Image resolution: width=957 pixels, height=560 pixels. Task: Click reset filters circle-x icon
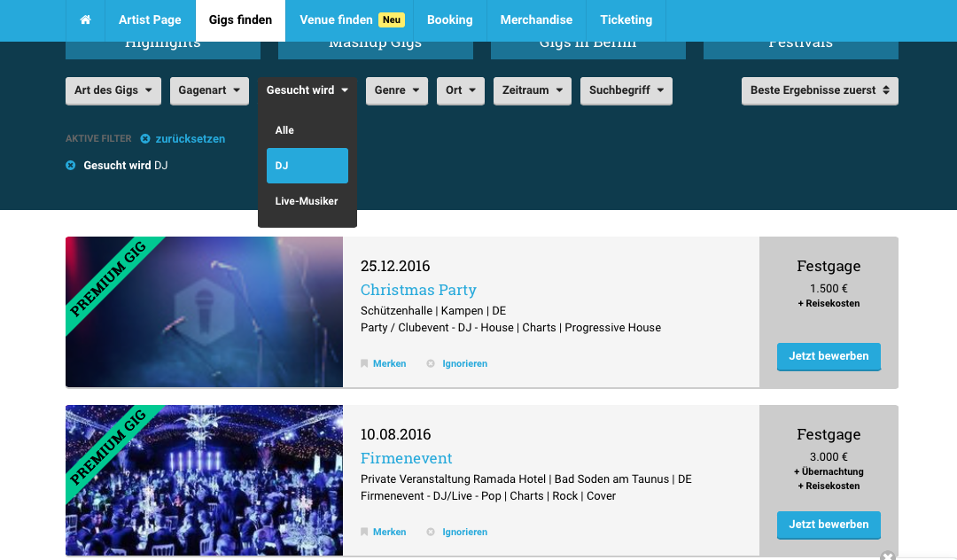point(145,139)
